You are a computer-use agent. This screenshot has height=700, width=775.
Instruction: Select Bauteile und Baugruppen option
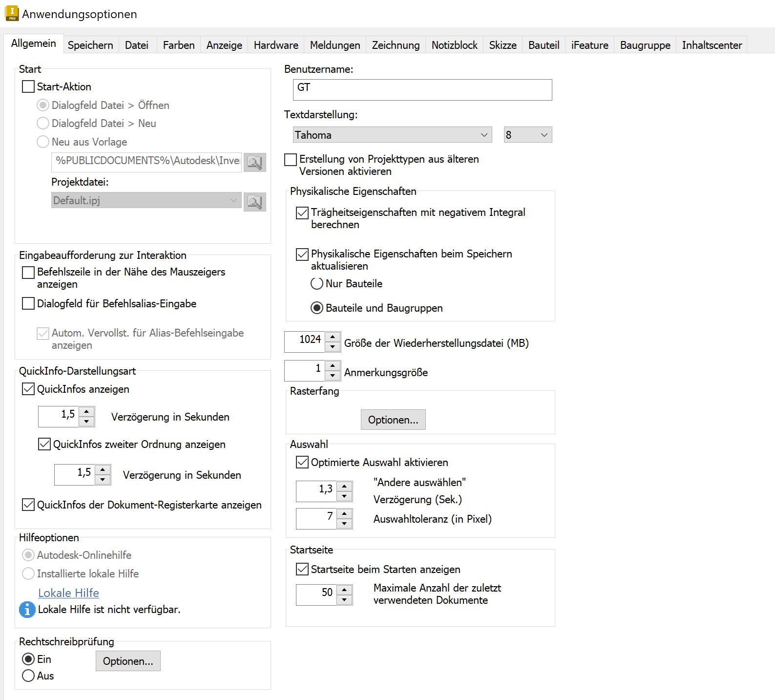(x=317, y=308)
